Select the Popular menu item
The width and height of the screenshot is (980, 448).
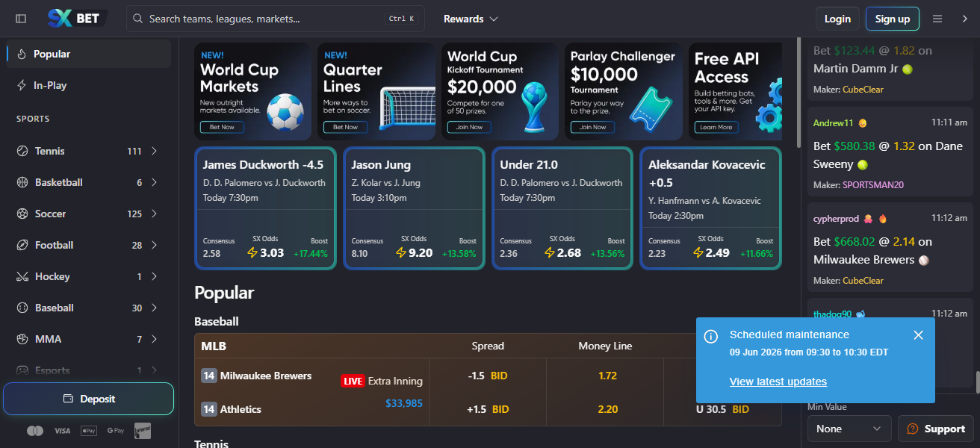coord(88,54)
